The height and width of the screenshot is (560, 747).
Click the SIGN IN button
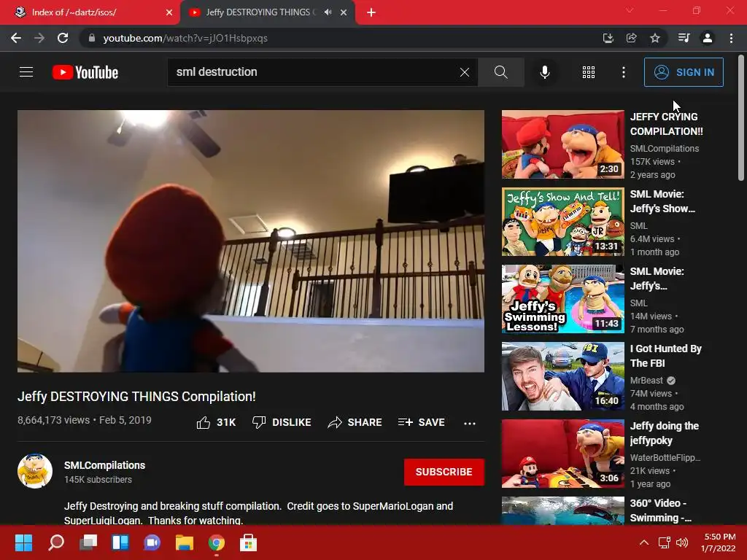coord(684,72)
